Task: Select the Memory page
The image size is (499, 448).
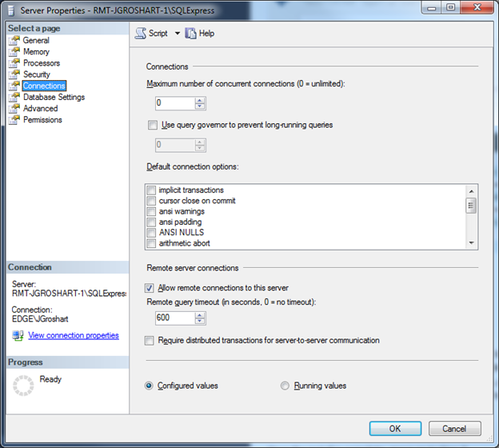Action: click(x=36, y=51)
